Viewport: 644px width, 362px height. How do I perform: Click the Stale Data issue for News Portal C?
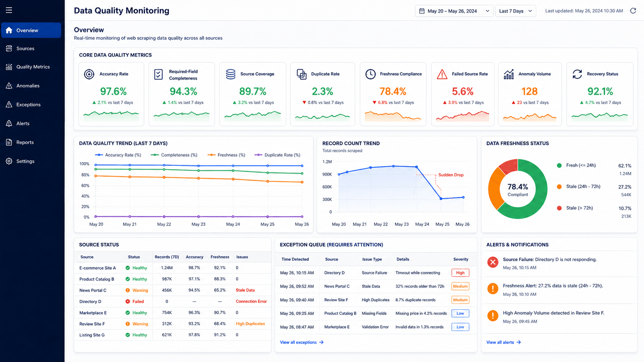[245, 290]
